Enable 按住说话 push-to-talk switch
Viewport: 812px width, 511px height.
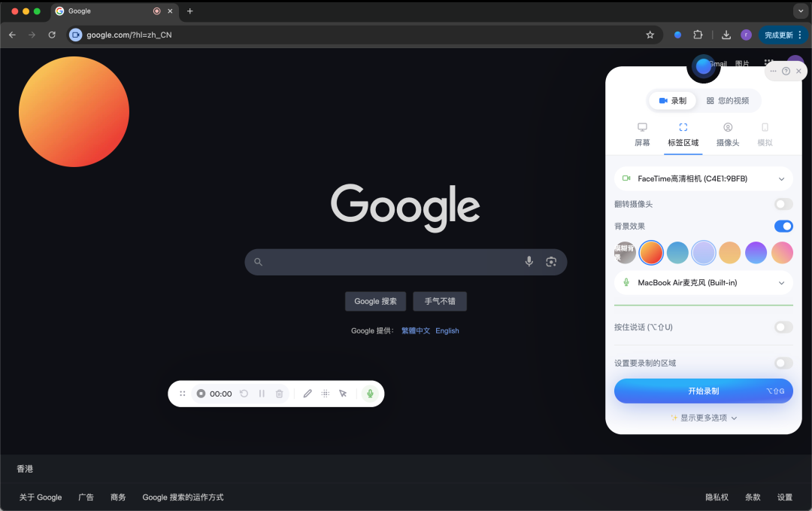[783, 327]
